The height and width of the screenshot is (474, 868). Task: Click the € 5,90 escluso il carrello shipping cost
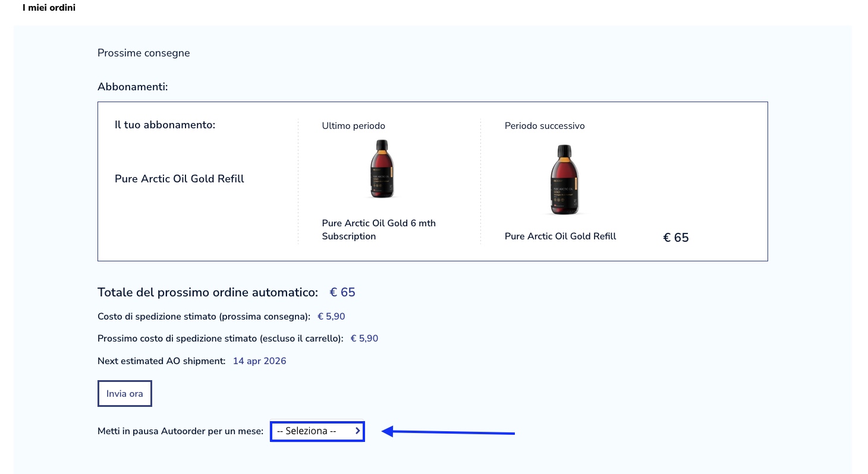tap(364, 339)
